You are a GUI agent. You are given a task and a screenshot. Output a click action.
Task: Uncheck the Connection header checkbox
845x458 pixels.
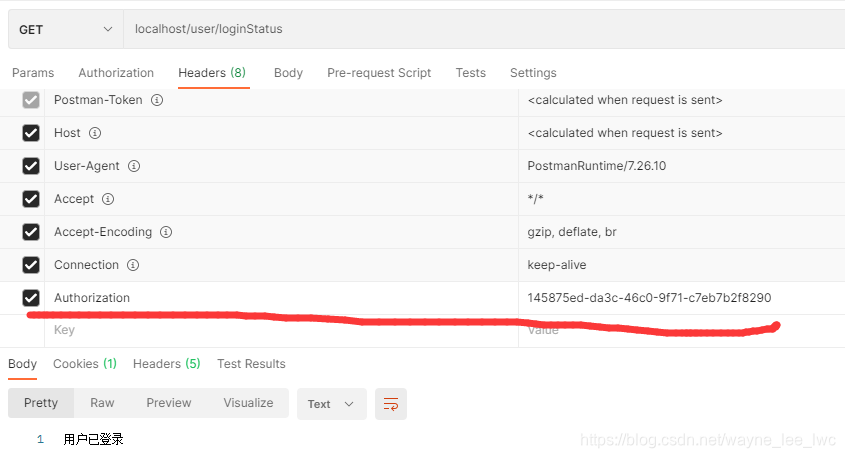tap(31, 265)
